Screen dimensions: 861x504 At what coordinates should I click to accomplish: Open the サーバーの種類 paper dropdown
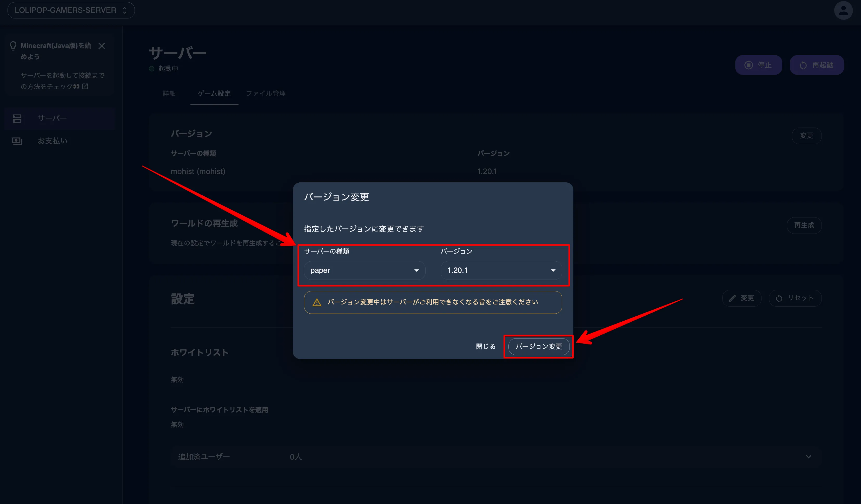point(365,270)
